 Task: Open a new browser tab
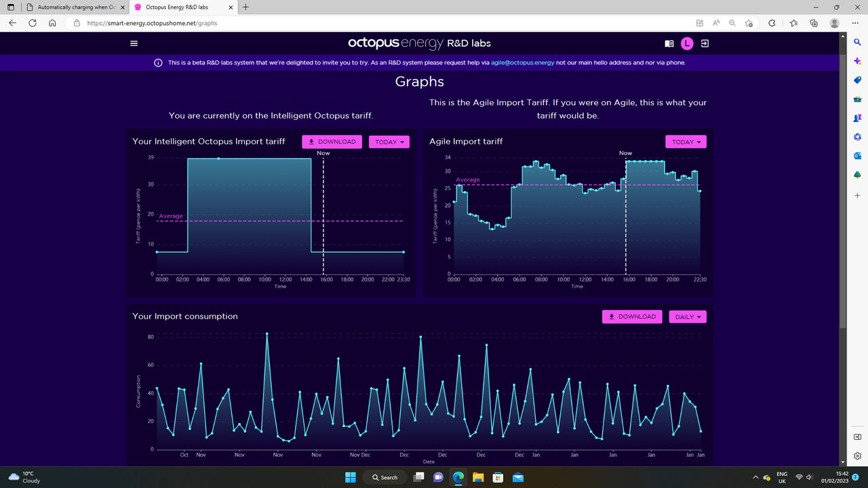click(x=245, y=7)
